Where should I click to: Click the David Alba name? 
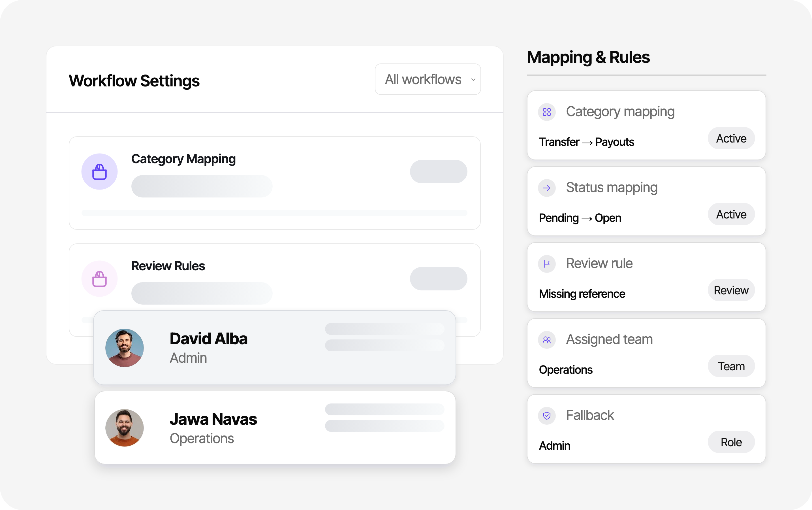pos(208,339)
